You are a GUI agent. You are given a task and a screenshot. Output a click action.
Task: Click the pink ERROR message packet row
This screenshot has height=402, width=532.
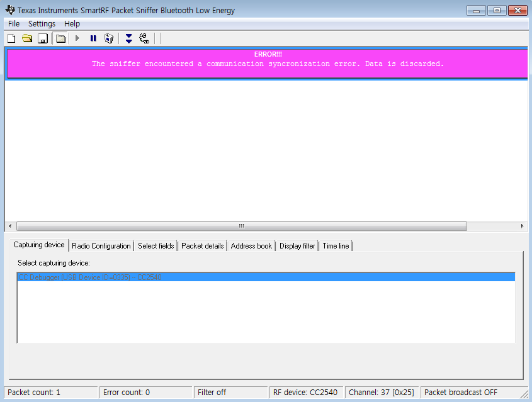click(x=268, y=64)
